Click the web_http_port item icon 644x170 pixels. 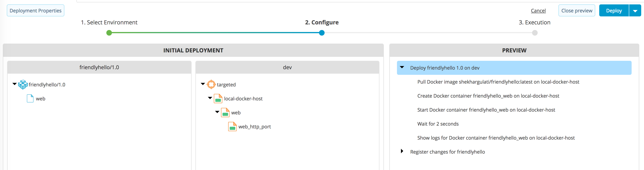tap(232, 126)
